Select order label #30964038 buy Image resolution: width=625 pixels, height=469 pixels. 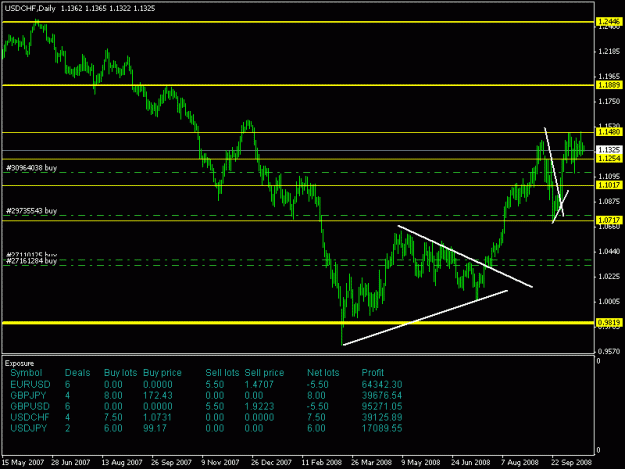(x=31, y=168)
